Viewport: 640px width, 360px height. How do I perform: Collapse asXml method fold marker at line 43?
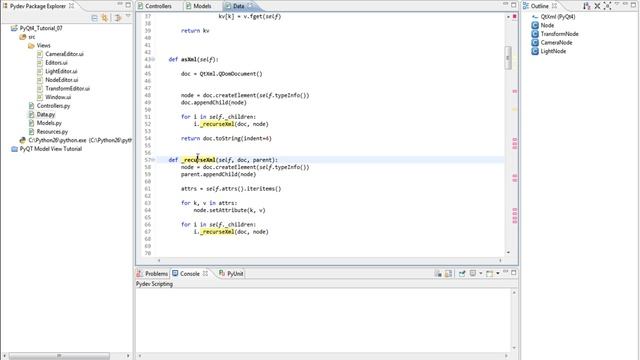[153, 60]
